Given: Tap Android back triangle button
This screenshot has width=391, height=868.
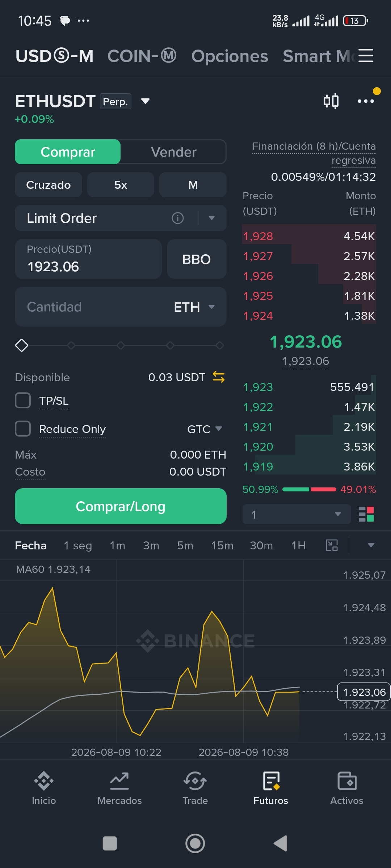Looking at the screenshot, I should [x=280, y=843].
